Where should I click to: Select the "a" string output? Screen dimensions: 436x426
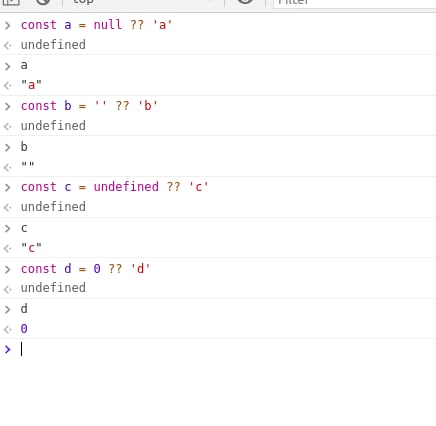point(31,85)
